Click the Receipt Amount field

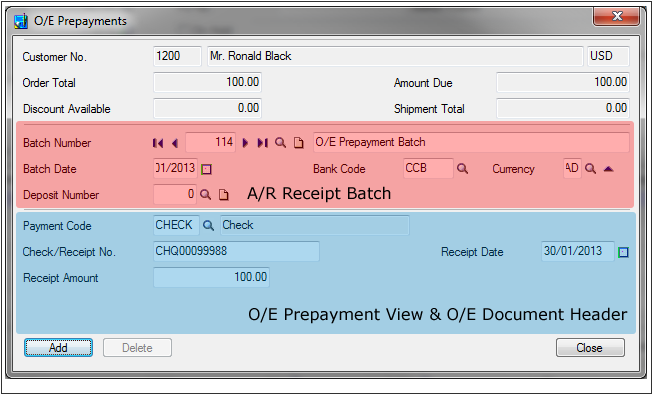click(212, 277)
